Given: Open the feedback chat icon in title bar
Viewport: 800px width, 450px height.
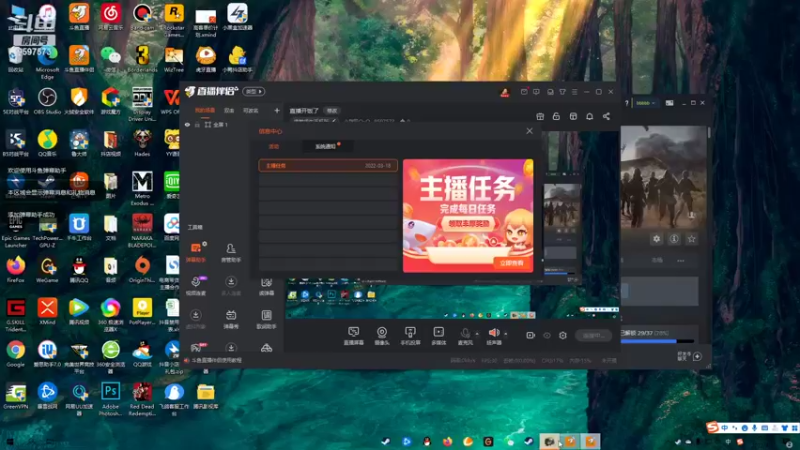Looking at the screenshot, I should pyautogui.click(x=536, y=92).
